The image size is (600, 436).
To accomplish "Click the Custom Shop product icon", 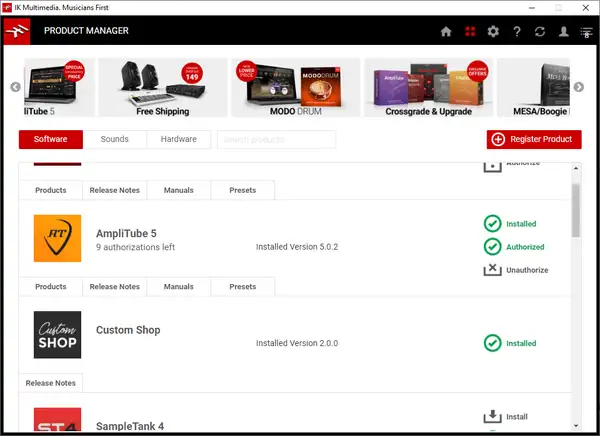I will (57, 335).
